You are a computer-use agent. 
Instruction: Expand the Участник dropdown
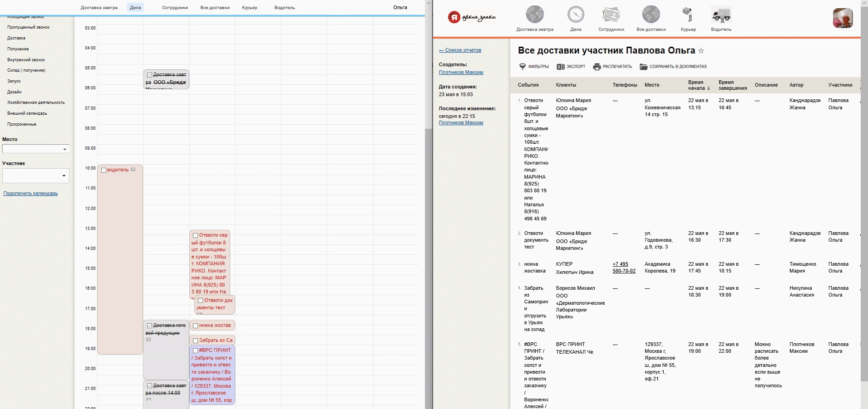36,175
